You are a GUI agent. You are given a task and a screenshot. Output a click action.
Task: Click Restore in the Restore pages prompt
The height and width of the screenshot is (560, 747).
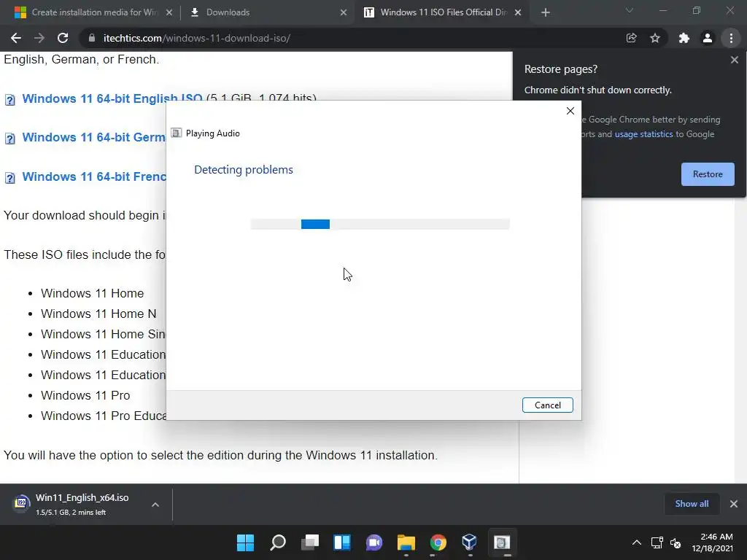point(708,174)
